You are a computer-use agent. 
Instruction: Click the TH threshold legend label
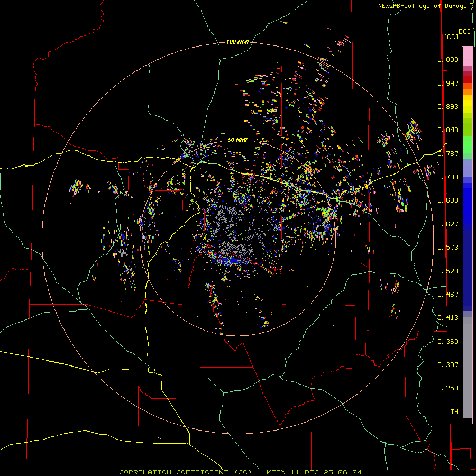(454, 412)
